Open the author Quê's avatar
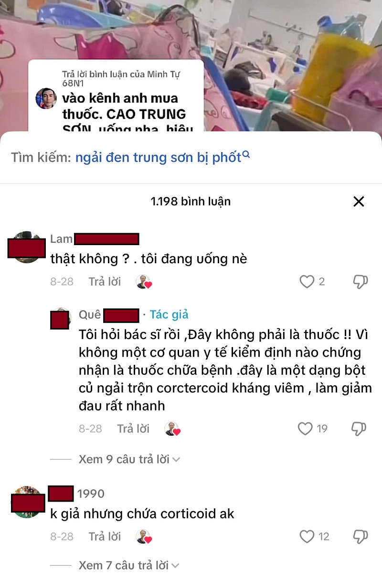Screen dimensions: 382x588 pos(61,318)
